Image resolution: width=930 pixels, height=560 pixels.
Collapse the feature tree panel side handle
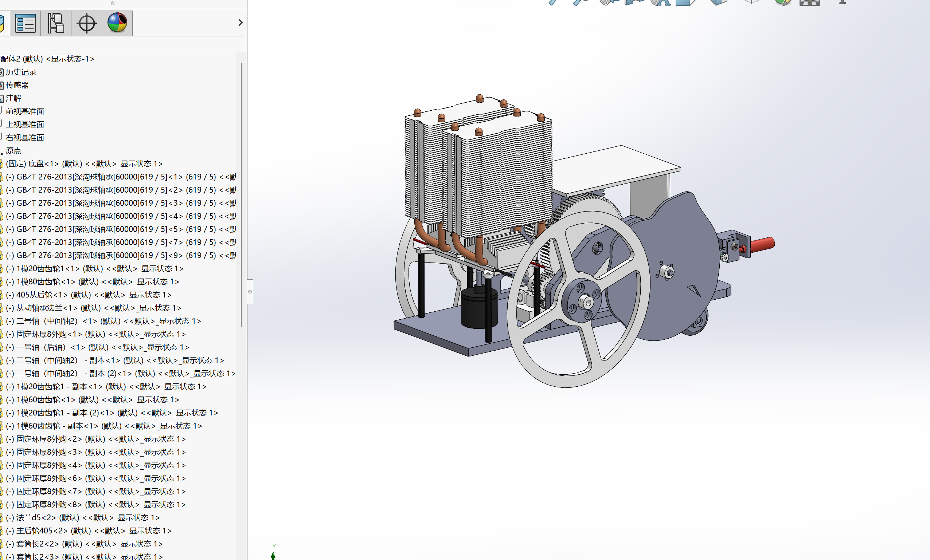click(250, 292)
